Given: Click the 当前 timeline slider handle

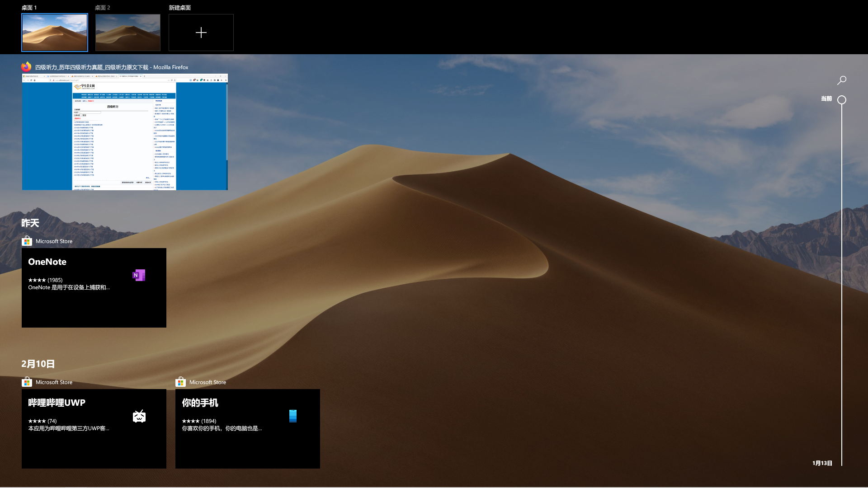Looking at the screenshot, I should coord(841,100).
